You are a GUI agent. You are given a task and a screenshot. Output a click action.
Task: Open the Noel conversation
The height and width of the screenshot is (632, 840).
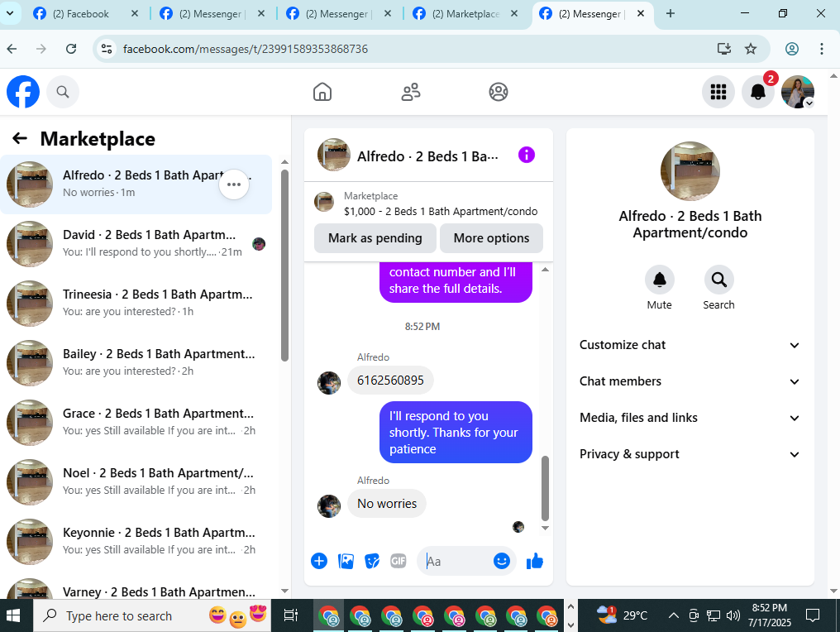point(136,482)
